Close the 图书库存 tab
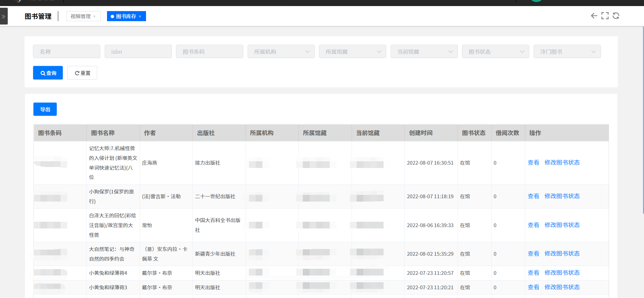 click(x=140, y=16)
